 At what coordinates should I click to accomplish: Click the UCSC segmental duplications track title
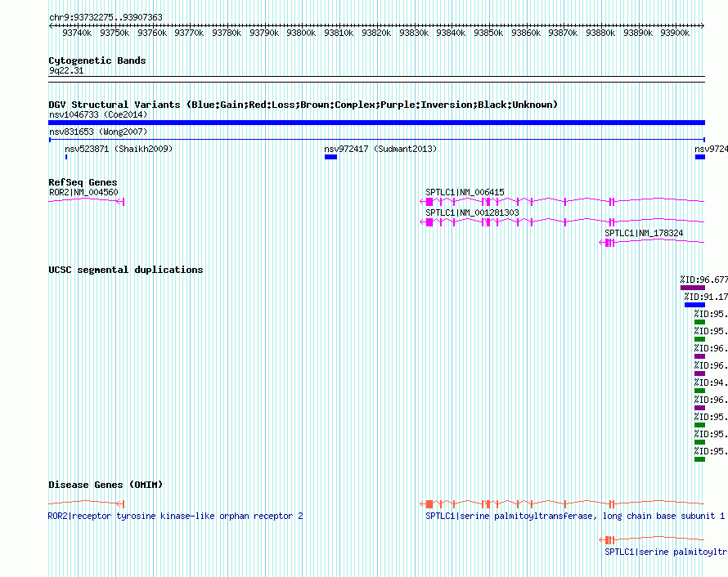(x=126, y=270)
